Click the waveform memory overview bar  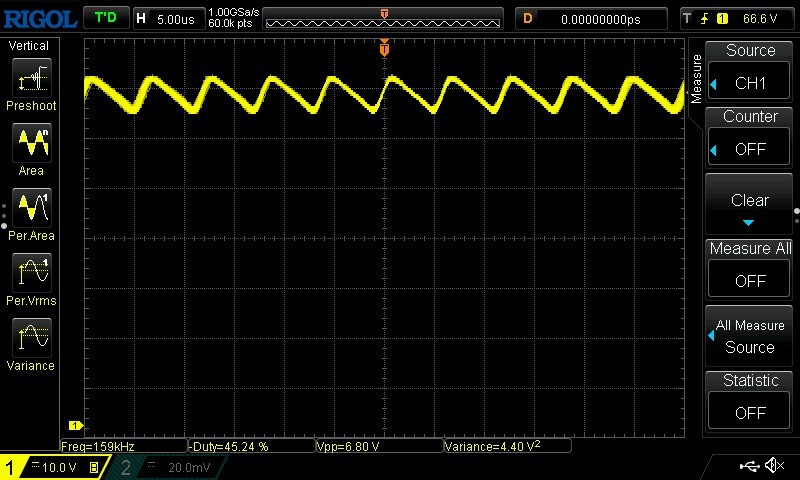pyautogui.click(x=383, y=19)
